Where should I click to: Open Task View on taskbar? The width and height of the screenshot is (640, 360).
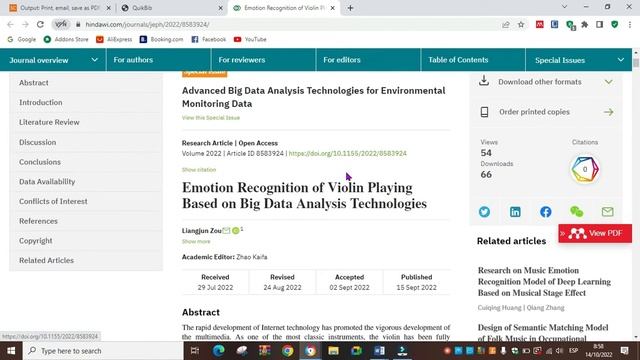tap(195, 351)
